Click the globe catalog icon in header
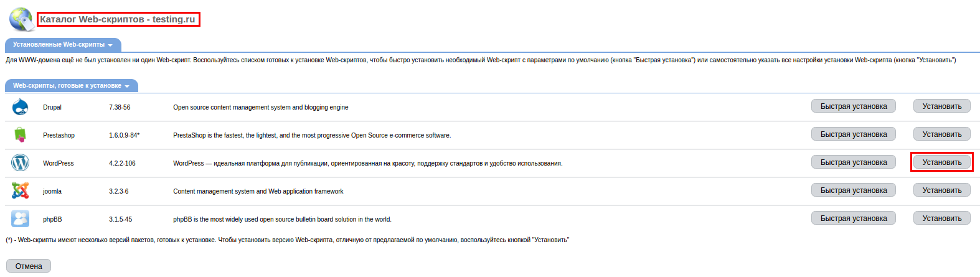 click(x=22, y=19)
